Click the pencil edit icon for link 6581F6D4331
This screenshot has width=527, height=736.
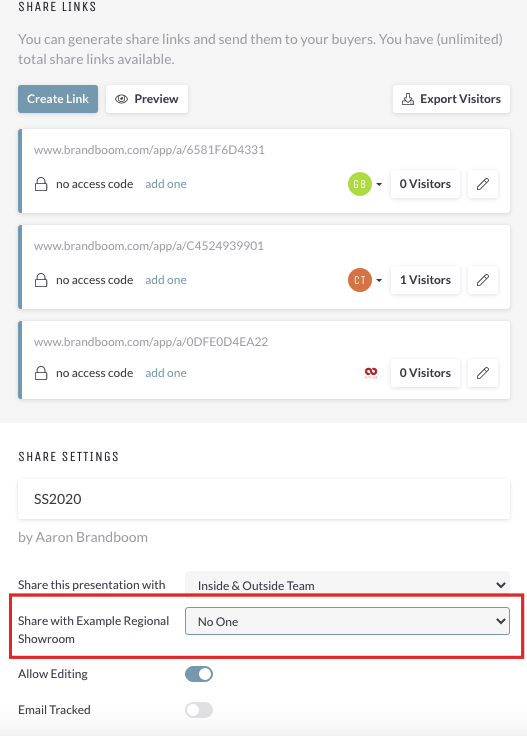(x=482, y=184)
